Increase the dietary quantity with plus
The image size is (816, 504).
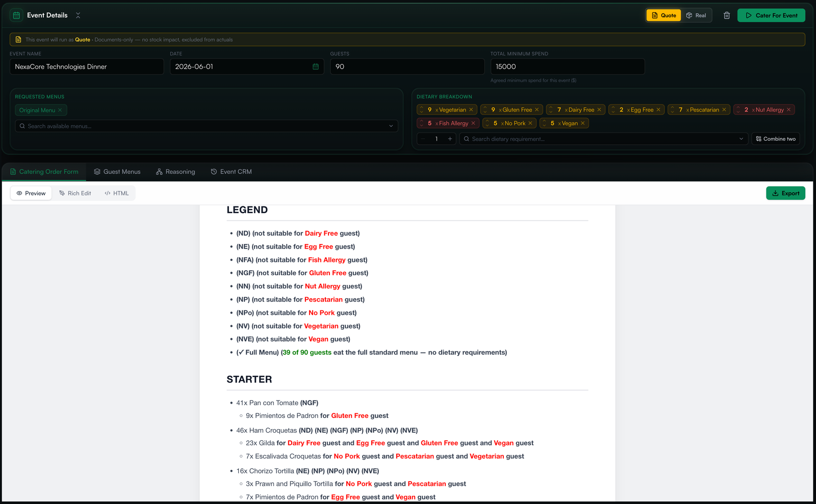tap(450, 139)
